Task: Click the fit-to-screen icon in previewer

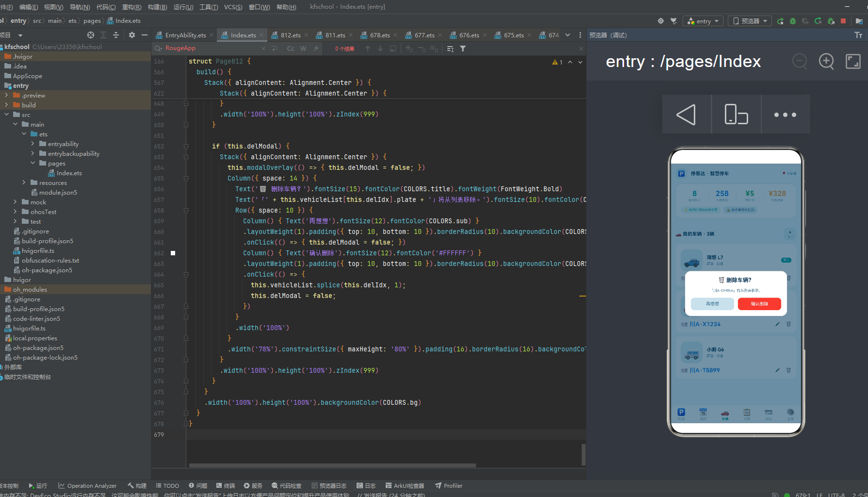Action: 853,61
